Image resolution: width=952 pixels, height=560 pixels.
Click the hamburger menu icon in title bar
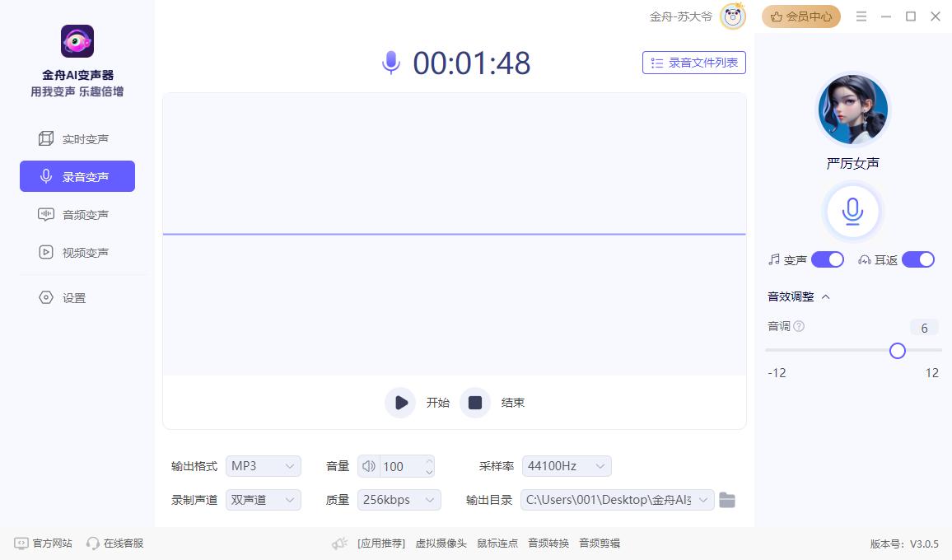coord(861,16)
